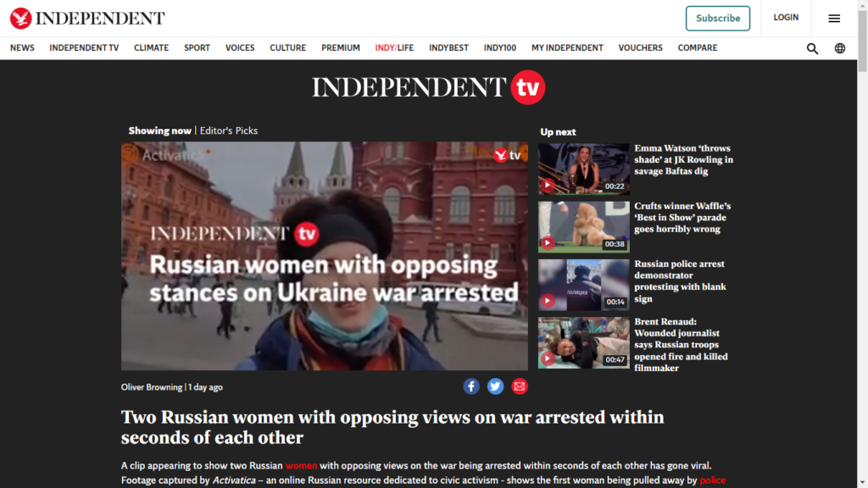
Task: Share video via Twitter icon
Action: [495, 386]
